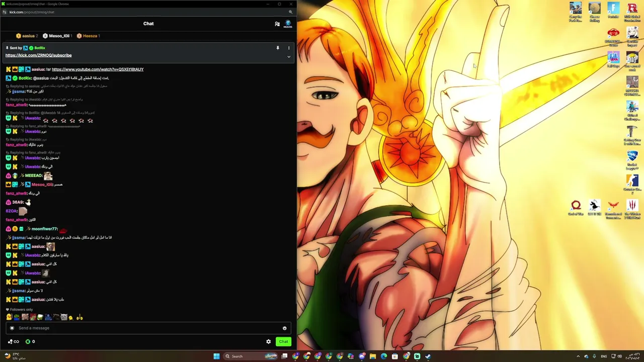This screenshot has width=644, height=362.
Task: Open the kick.com/ZRNOQ/subscribe link
Action: (39, 55)
